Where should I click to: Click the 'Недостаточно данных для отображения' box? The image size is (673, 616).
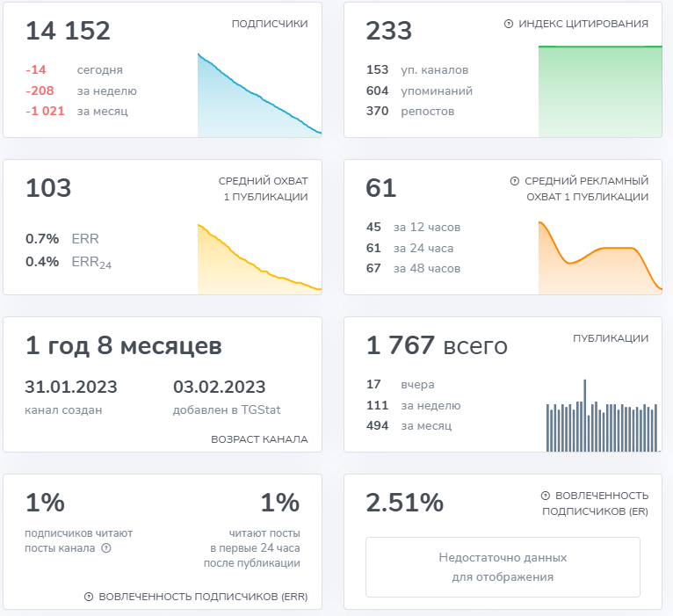coord(503,567)
